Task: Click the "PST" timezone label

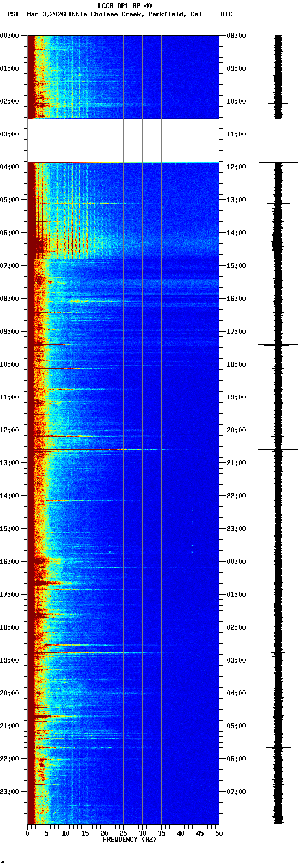Action: (x=13, y=14)
